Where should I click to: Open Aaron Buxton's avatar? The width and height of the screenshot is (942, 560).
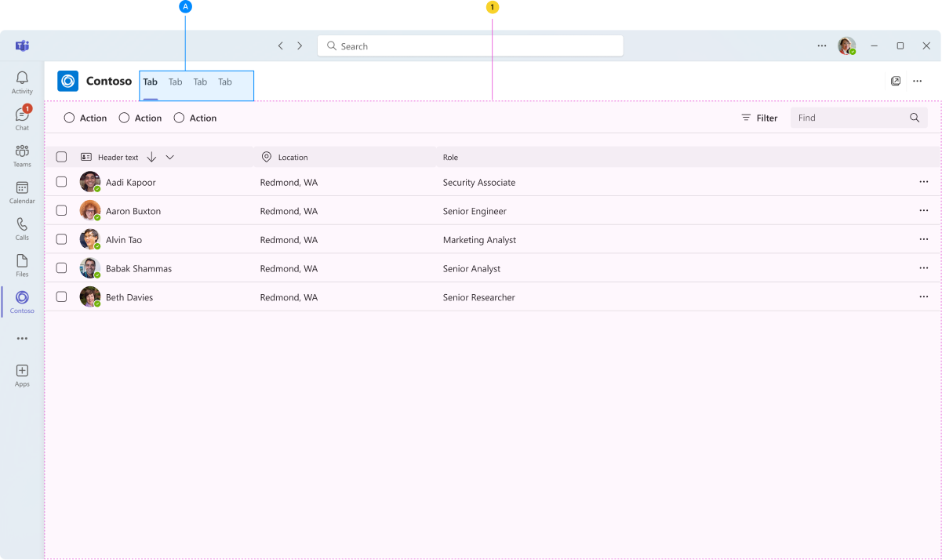pyautogui.click(x=90, y=211)
